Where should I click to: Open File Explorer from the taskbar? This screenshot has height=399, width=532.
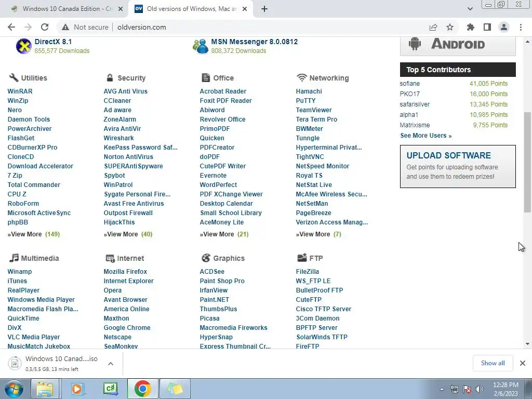45,389
